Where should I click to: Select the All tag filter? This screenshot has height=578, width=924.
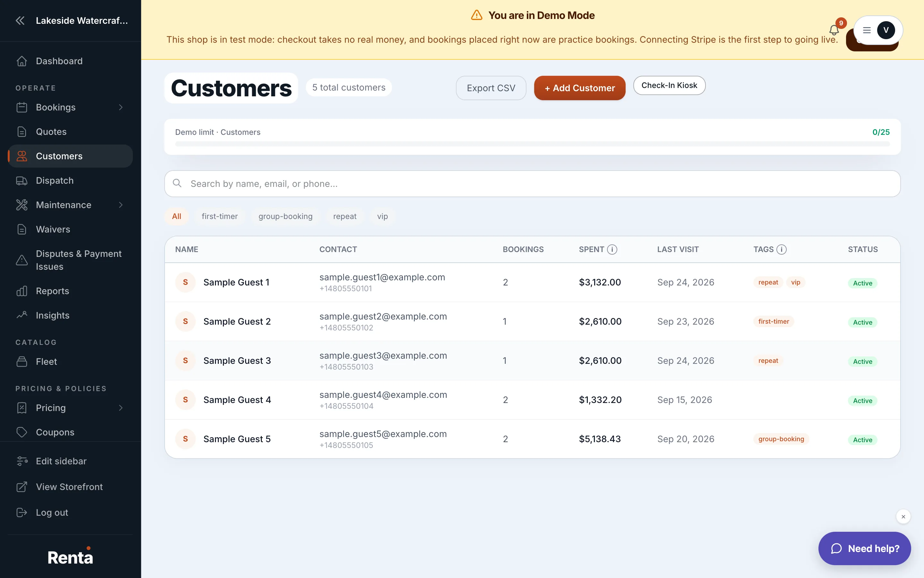[x=176, y=216]
